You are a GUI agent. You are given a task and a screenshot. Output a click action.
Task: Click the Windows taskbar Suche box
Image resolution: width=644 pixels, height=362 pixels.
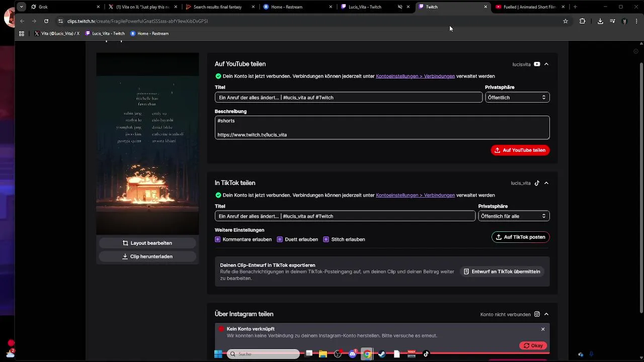tap(263, 354)
